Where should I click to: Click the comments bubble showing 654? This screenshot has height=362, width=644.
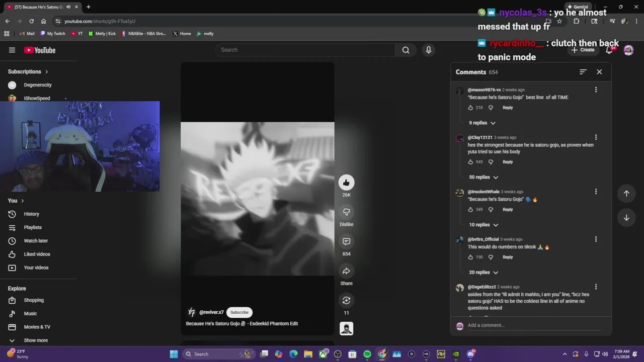346,241
